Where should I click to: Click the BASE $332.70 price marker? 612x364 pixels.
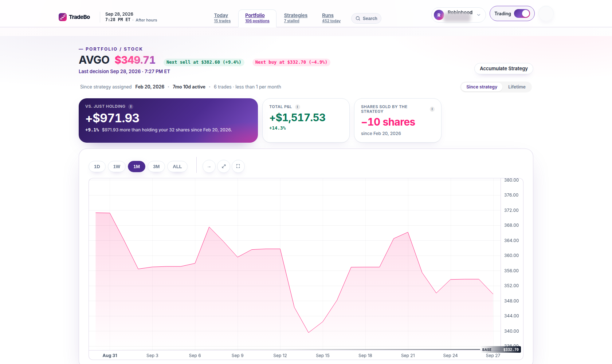click(500, 349)
